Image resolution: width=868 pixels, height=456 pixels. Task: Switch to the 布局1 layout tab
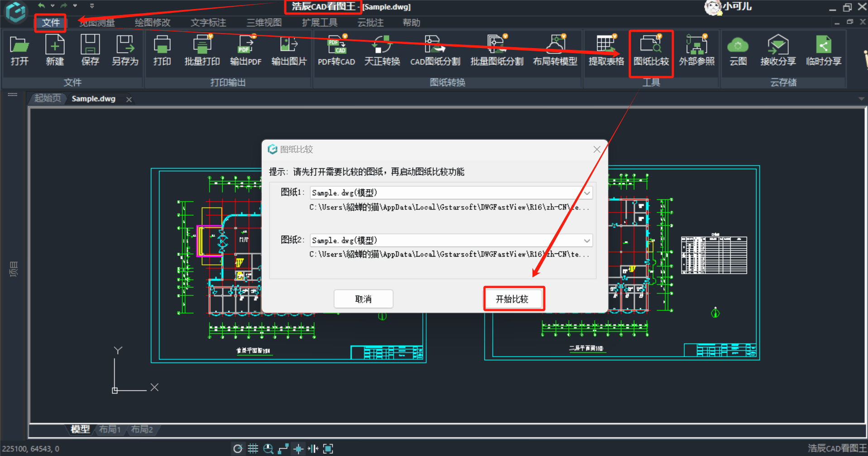tap(110, 429)
